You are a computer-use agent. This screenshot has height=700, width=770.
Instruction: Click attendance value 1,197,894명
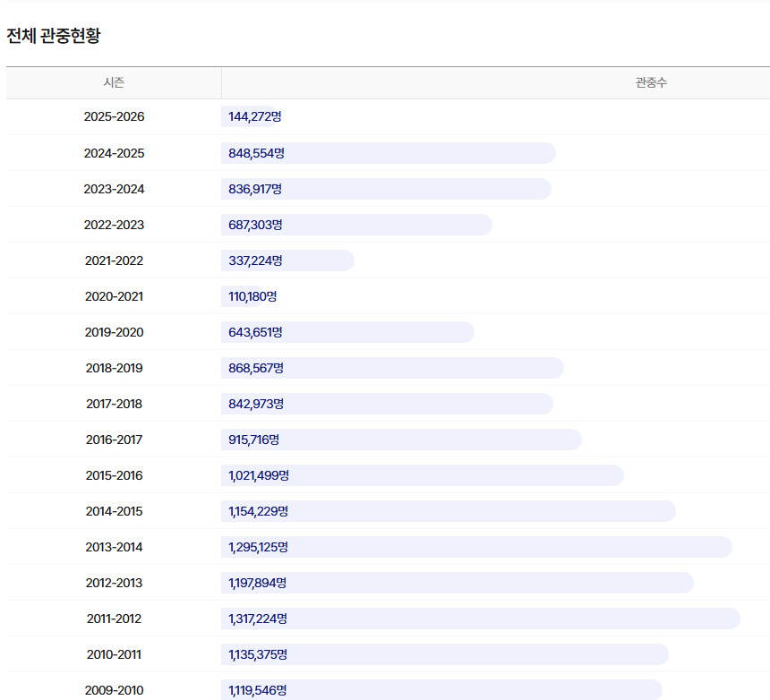click(257, 583)
